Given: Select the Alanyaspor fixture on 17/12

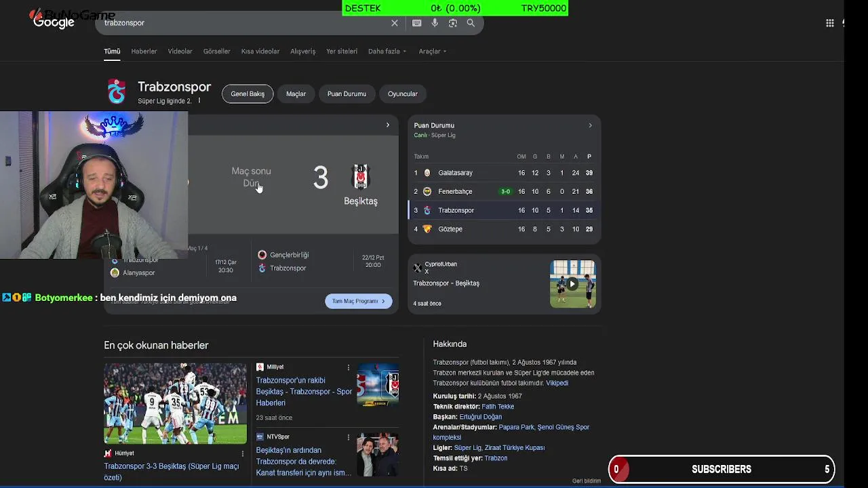Looking at the screenshot, I should [174, 266].
